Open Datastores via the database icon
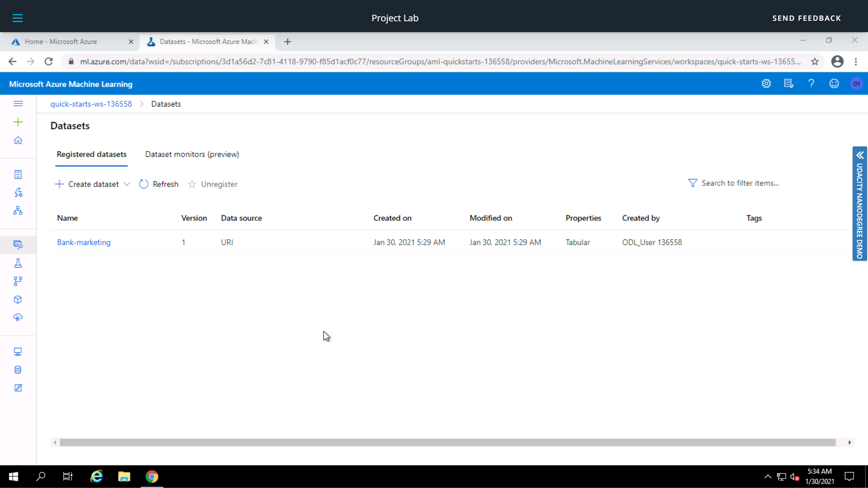The height and width of the screenshot is (488, 868). click(x=18, y=370)
